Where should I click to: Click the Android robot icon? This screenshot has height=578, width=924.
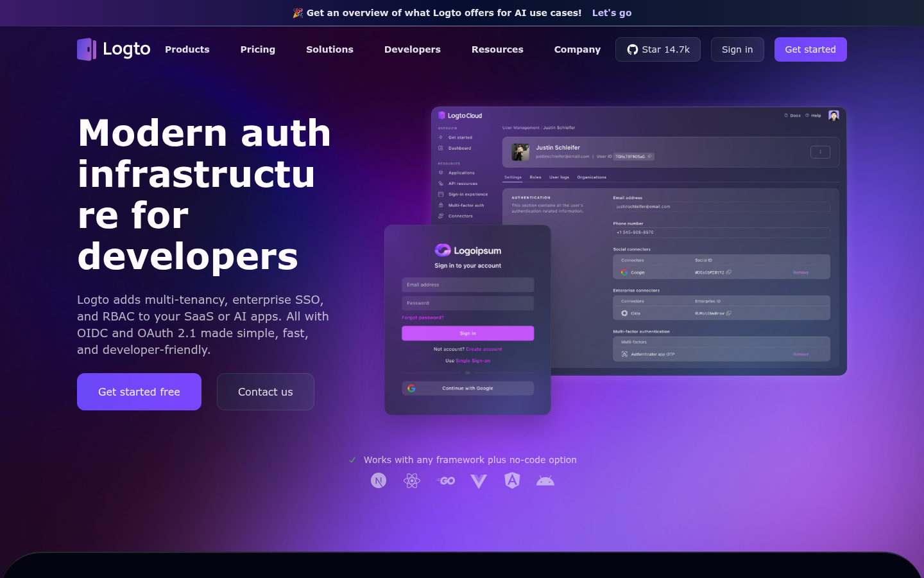coord(545,480)
